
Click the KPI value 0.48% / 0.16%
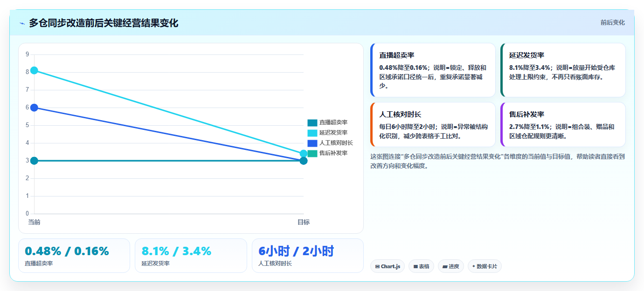click(x=67, y=251)
